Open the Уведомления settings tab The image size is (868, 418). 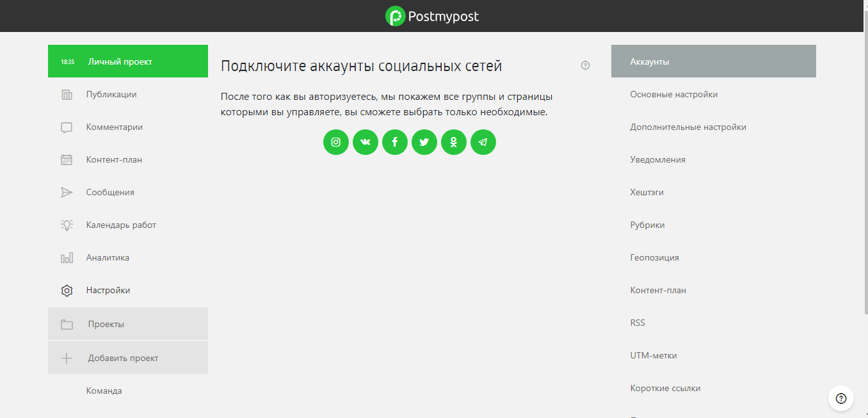coord(657,160)
